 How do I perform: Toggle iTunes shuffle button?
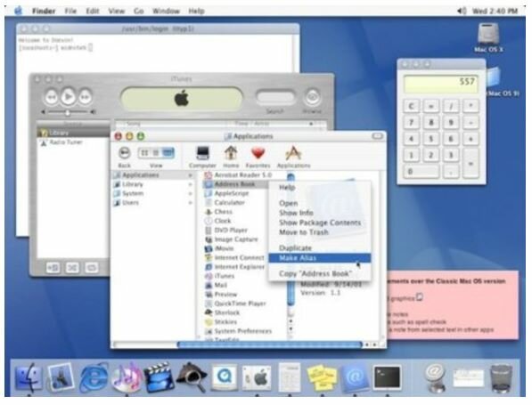tap(72, 268)
